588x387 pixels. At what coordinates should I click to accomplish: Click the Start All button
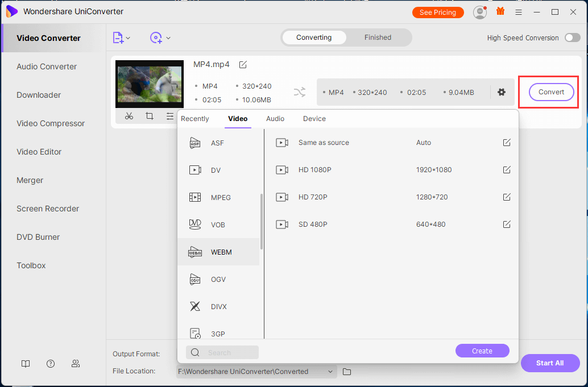click(x=550, y=363)
